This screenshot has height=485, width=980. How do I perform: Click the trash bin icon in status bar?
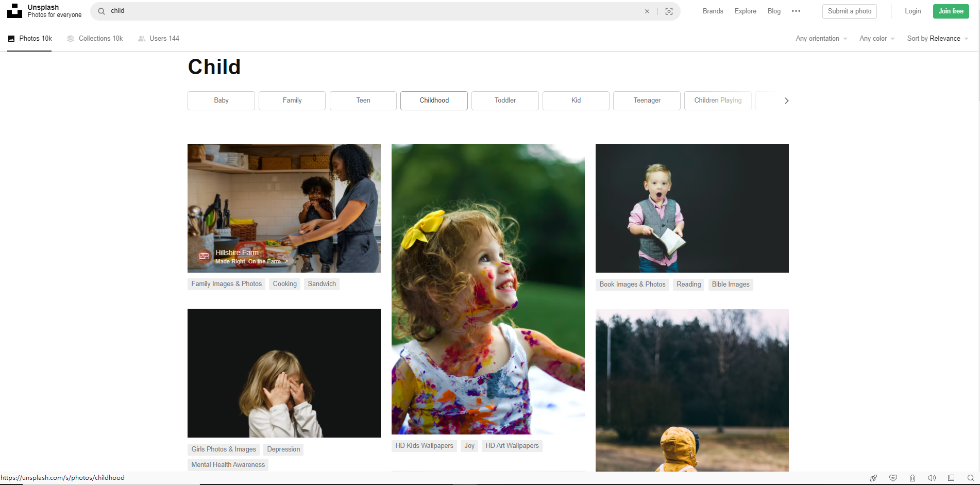coord(913,478)
